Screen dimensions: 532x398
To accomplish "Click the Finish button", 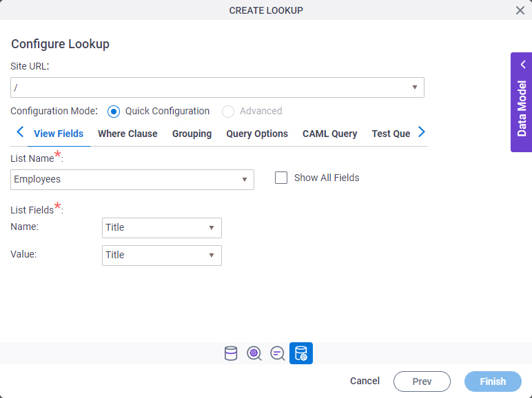I will [x=493, y=381].
